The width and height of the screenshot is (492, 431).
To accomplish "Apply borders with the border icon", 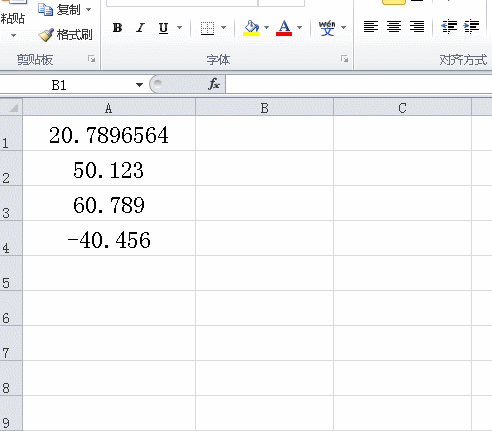I will (x=207, y=28).
